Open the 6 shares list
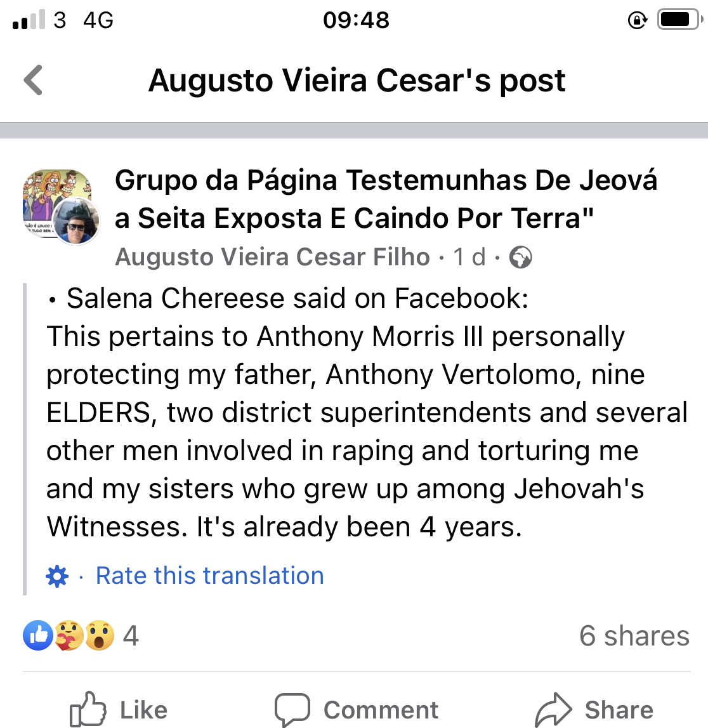This screenshot has height=728, width=708. pyautogui.click(x=634, y=635)
